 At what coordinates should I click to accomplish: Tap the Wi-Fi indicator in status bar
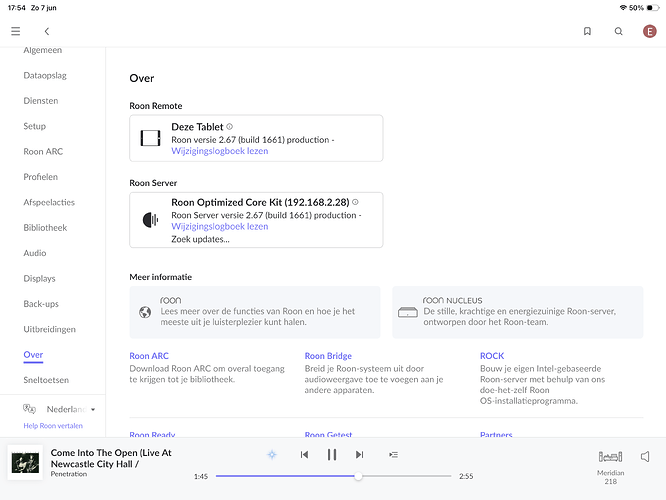(x=623, y=8)
